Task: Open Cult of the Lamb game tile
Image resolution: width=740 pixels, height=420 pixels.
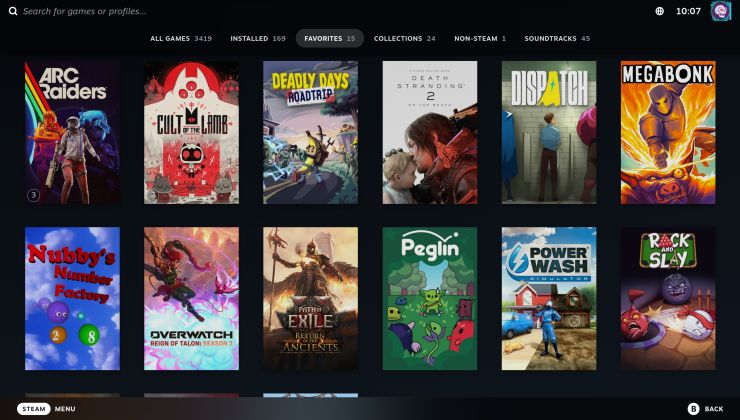Action: [x=191, y=133]
